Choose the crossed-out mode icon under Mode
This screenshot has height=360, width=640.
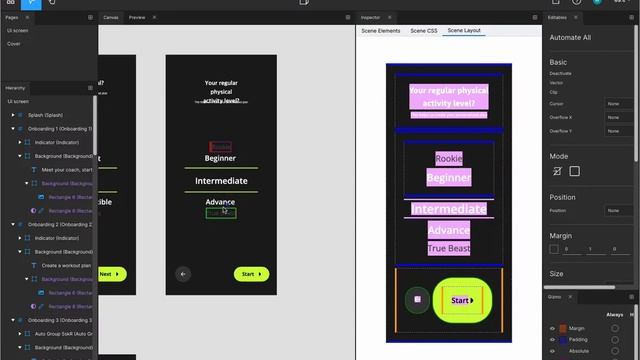click(x=557, y=171)
